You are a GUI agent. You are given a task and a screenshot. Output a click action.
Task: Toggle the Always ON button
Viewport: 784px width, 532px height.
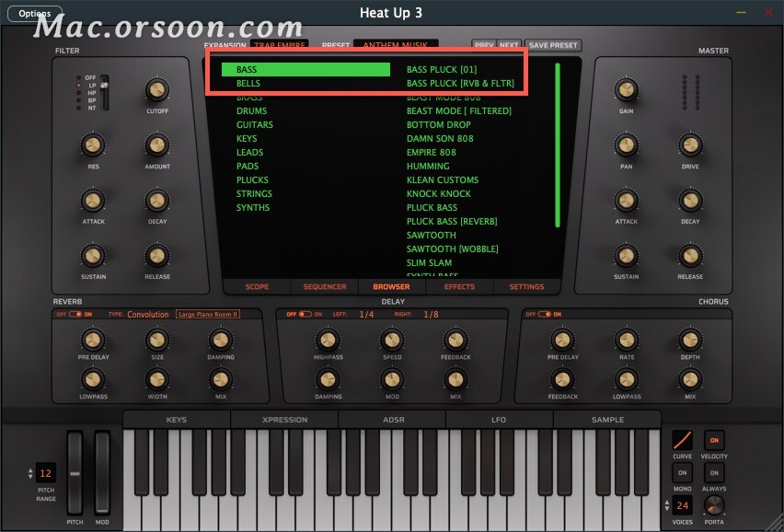coord(714,472)
